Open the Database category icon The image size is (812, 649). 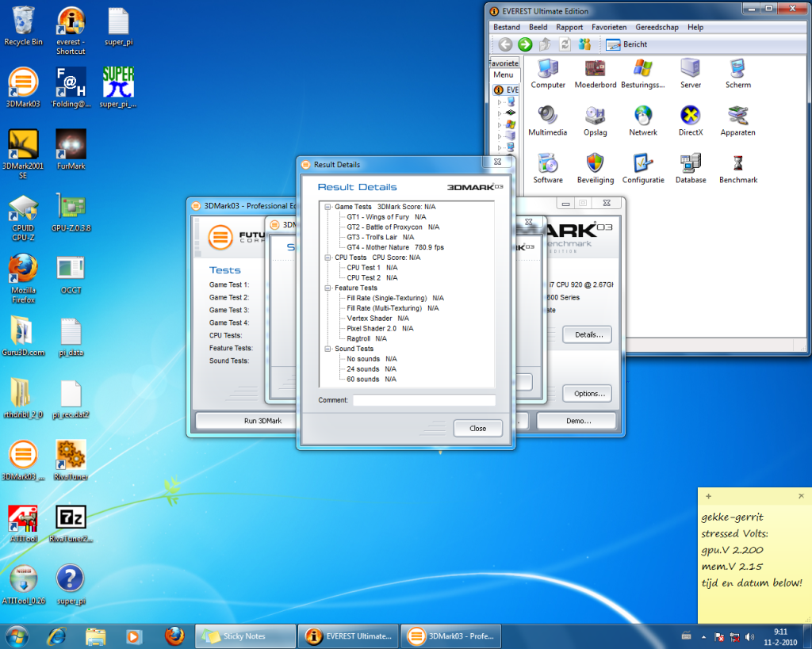[691, 169]
